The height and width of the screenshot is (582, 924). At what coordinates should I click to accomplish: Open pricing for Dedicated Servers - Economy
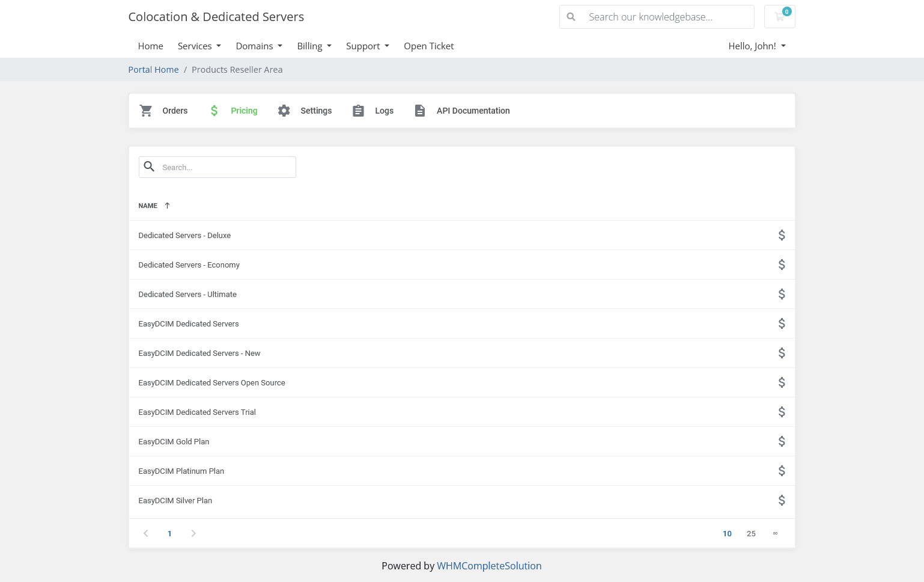pos(782,265)
